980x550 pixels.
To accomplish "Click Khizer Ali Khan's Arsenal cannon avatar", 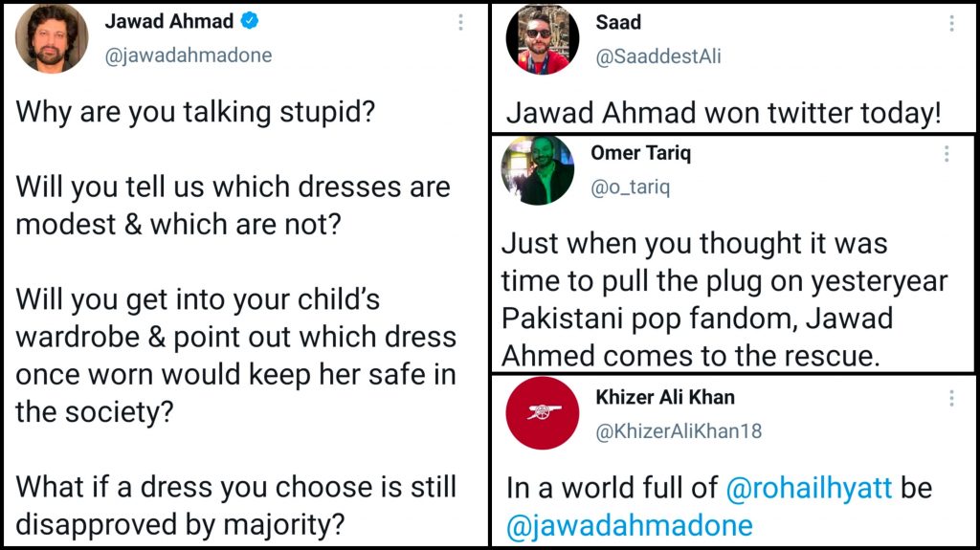I will pos(542,413).
